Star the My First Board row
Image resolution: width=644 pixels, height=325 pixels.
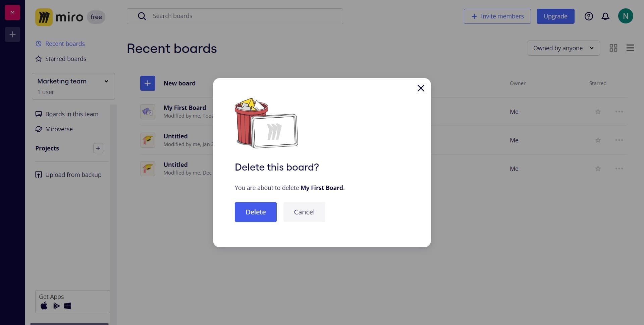[x=598, y=112]
